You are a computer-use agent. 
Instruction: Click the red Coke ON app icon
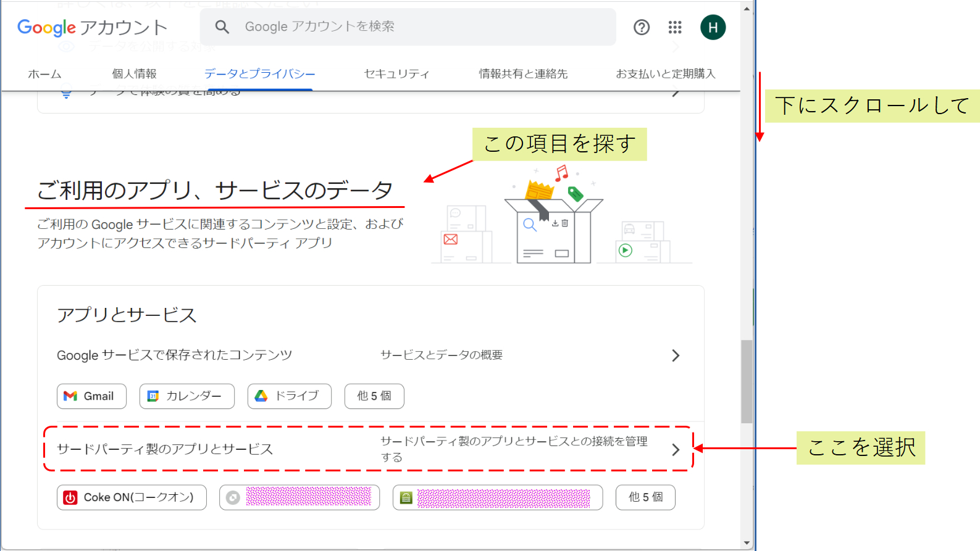point(70,497)
